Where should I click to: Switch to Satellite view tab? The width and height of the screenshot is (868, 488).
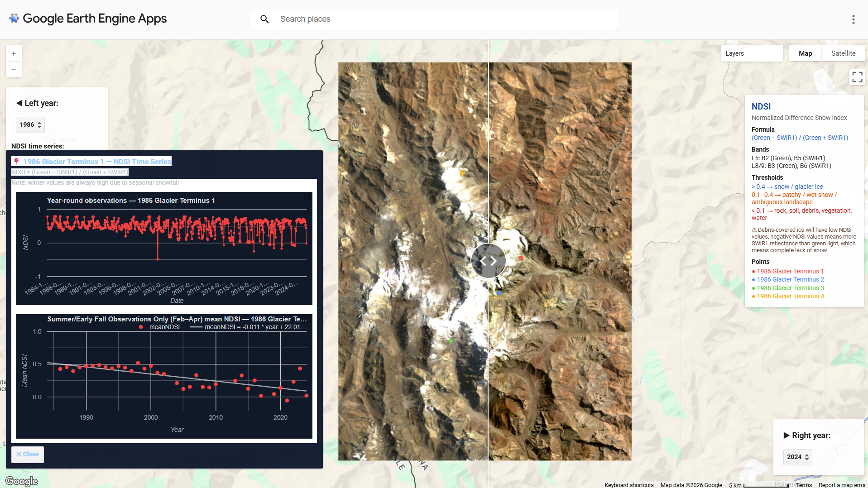click(843, 53)
